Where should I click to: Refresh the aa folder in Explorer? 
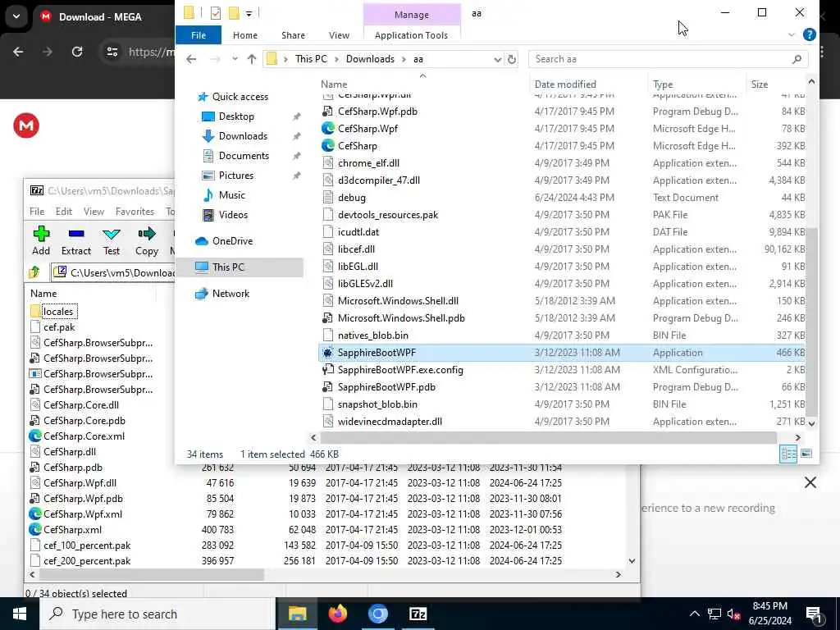pyautogui.click(x=512, y=59)
